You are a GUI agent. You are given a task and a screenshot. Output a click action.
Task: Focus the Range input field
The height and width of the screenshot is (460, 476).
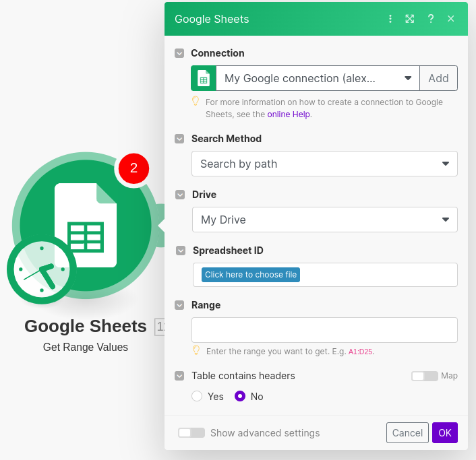click(324, 330)
